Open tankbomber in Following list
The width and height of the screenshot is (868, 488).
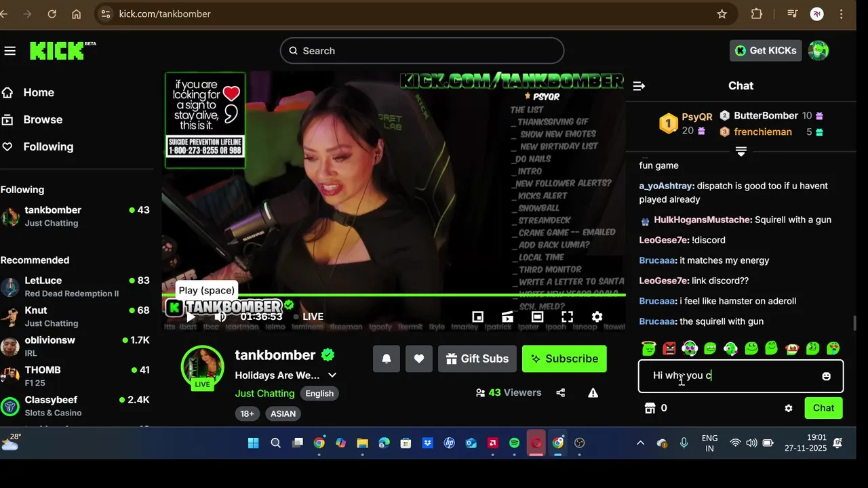76,216
